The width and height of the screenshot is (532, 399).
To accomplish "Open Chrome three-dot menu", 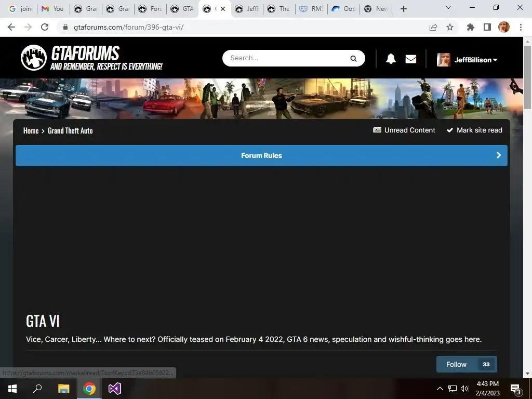I will point(521,27).
